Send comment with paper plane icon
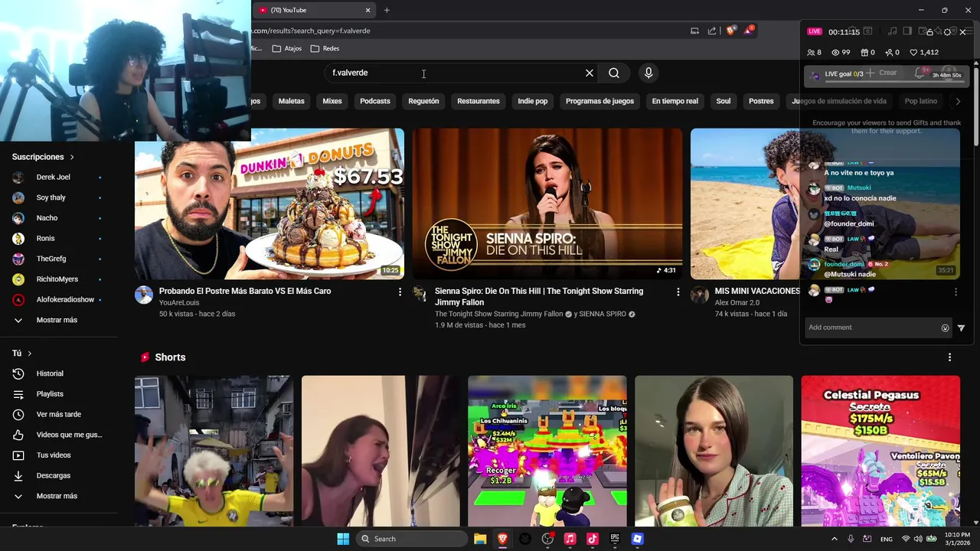 (962, 328)
